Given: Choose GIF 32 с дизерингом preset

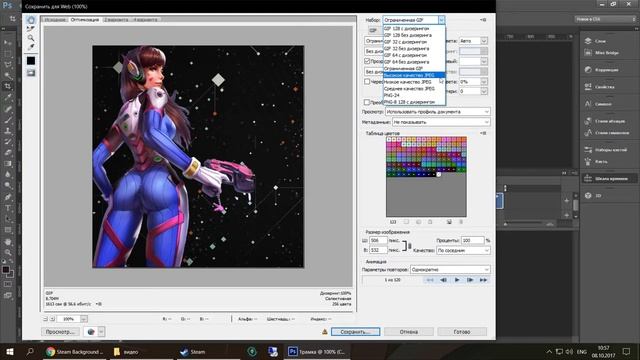Looking at the screenshot, I should pyautogui.click(x=414, y=42).
